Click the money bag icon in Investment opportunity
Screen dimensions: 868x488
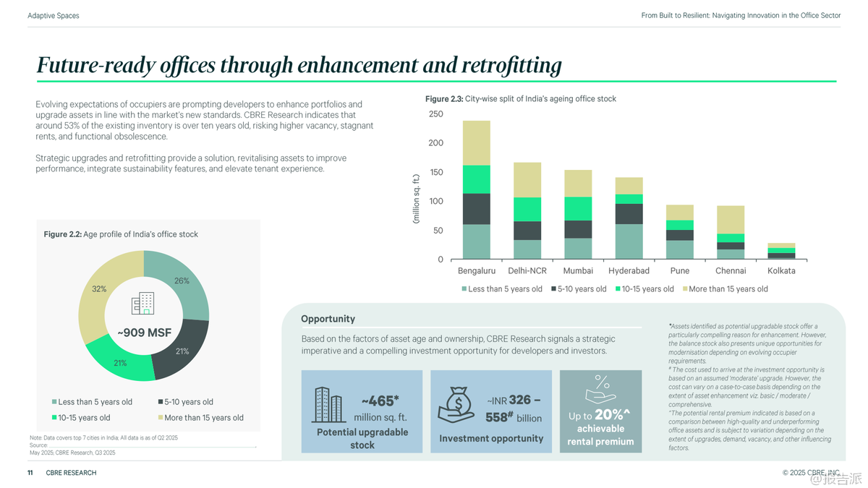456,405
